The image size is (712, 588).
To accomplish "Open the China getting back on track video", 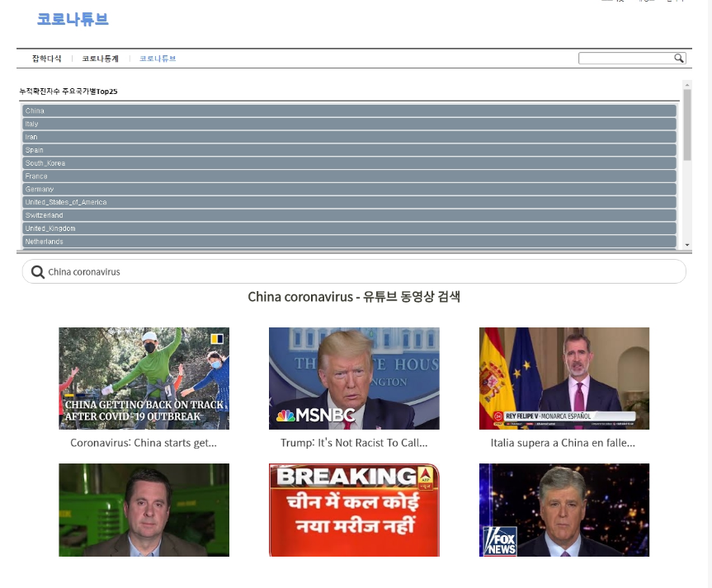I will [x=144, y=379].
